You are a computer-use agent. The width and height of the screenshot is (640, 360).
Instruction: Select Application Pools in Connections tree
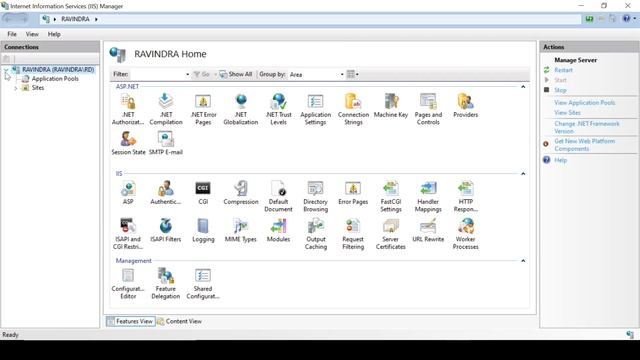click(x=55, y=79)
